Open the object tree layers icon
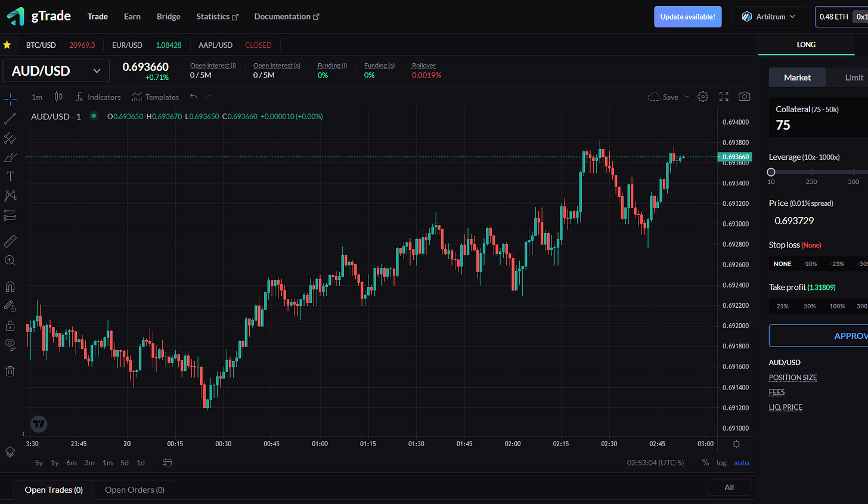The image size is (868, 504). (x=10, y=452)
